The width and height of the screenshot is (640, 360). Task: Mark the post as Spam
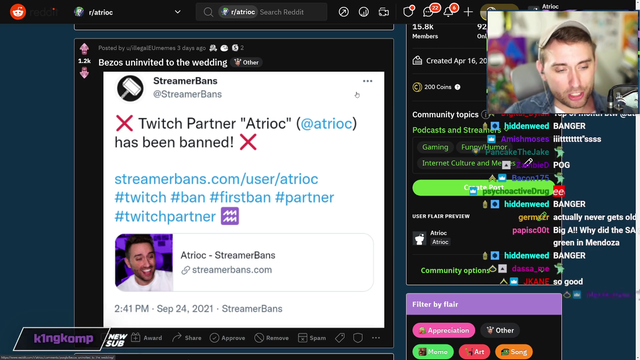click(x=312, y=338)
